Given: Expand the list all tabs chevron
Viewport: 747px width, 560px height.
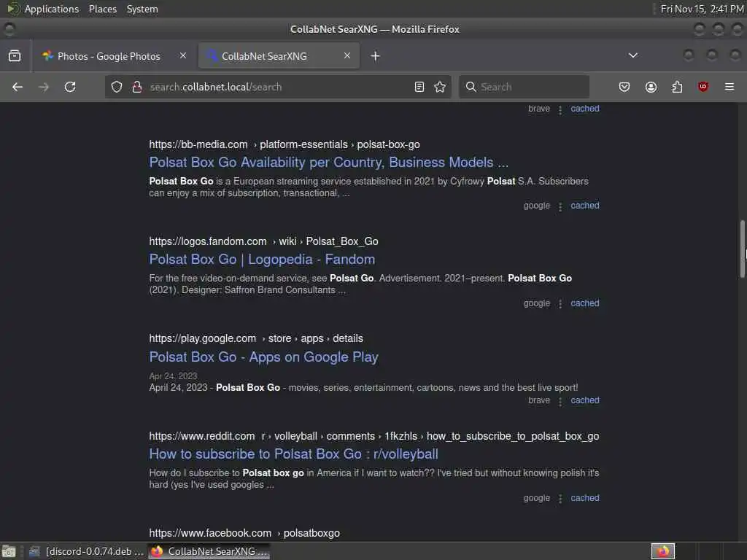Looking at the screenshot, I should tap(632, 55).
